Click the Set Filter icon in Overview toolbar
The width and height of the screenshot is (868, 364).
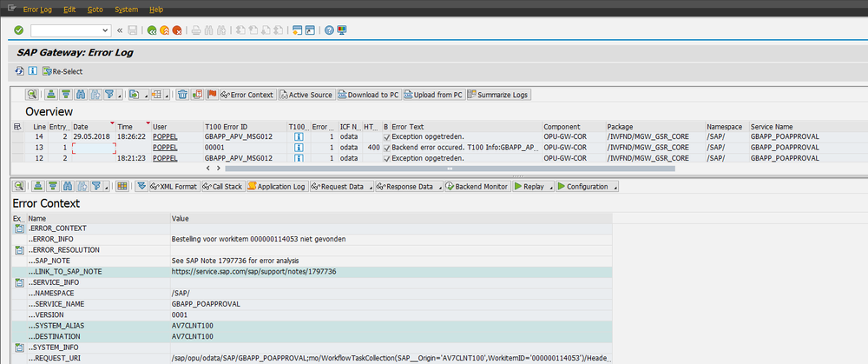coord(109,95)
